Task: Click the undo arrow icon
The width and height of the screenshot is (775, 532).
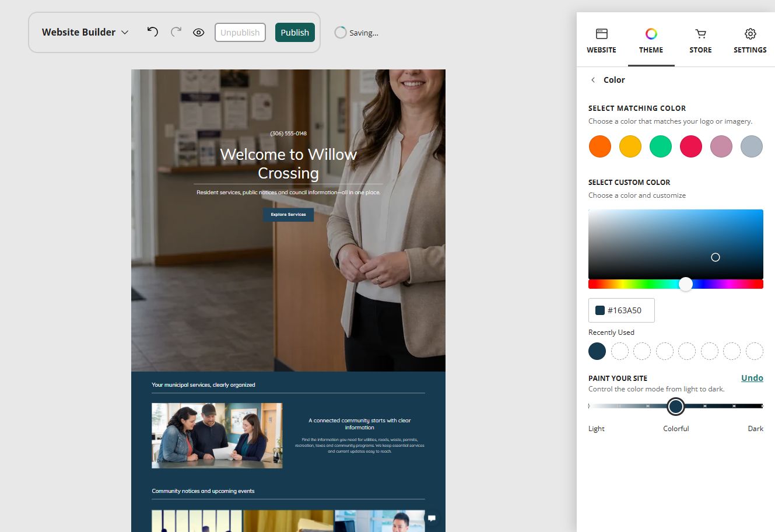Action: click(152, 32)
